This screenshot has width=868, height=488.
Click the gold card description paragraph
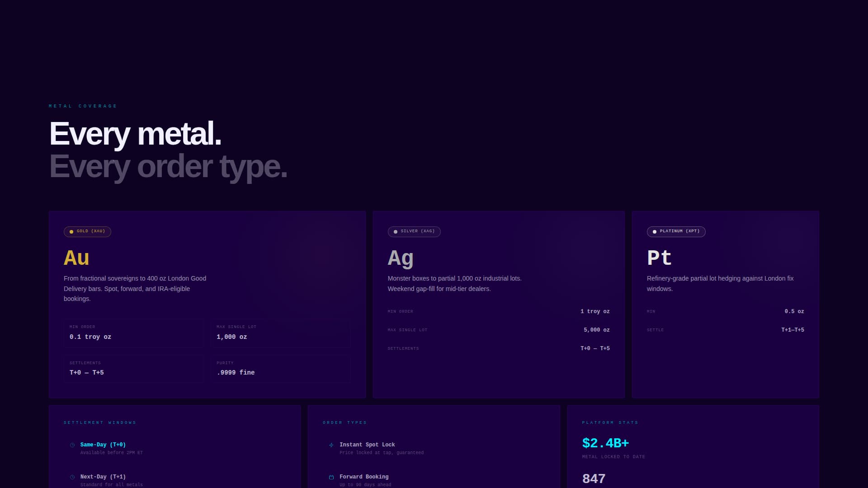tap(135, 289)
